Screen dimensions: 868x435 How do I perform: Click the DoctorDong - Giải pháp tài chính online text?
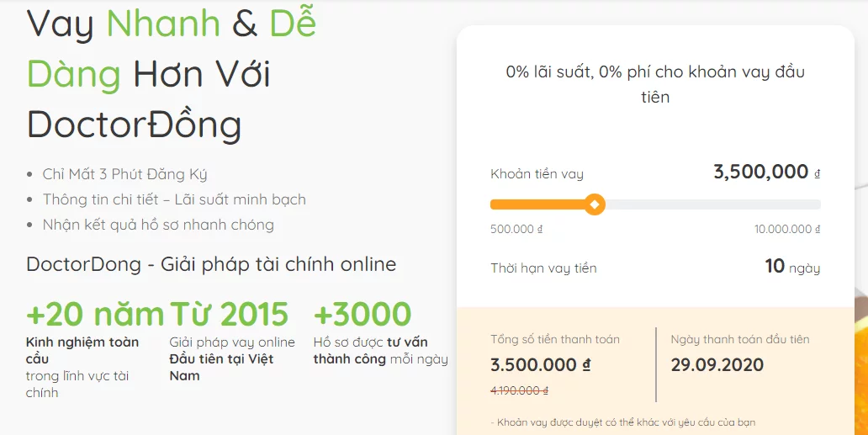tap(211, 264)
